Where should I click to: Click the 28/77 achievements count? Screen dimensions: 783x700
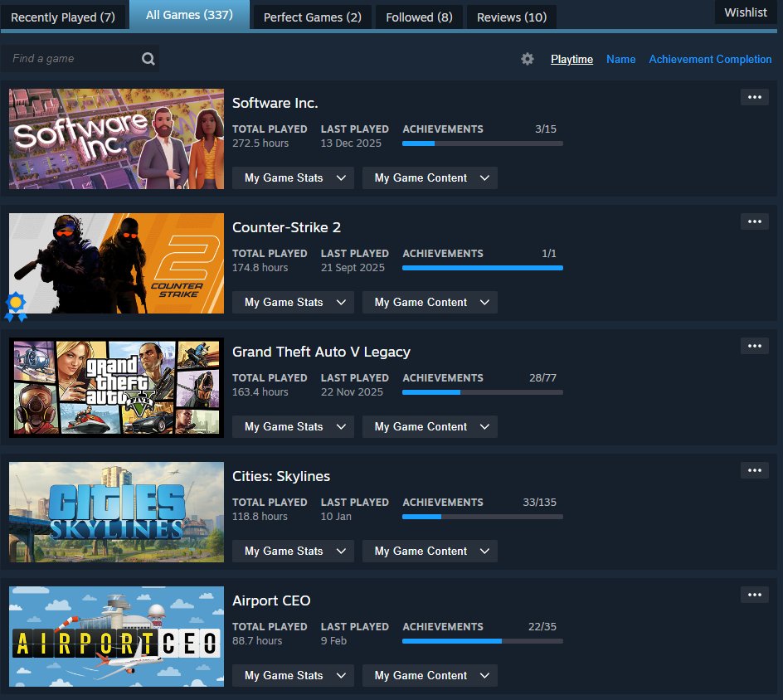click(x=542, y=377)
